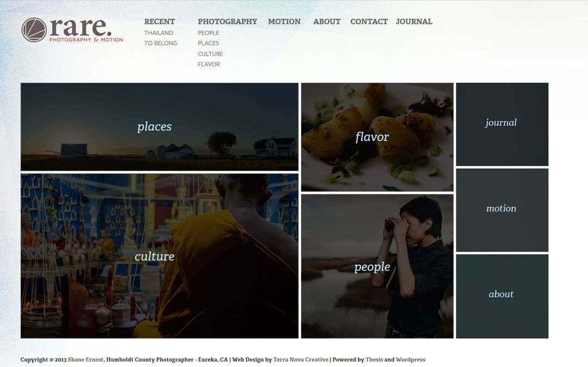Viewport: 588px width, 367px height.
Task: Open the About page in navigation
Action: point(327,22)
